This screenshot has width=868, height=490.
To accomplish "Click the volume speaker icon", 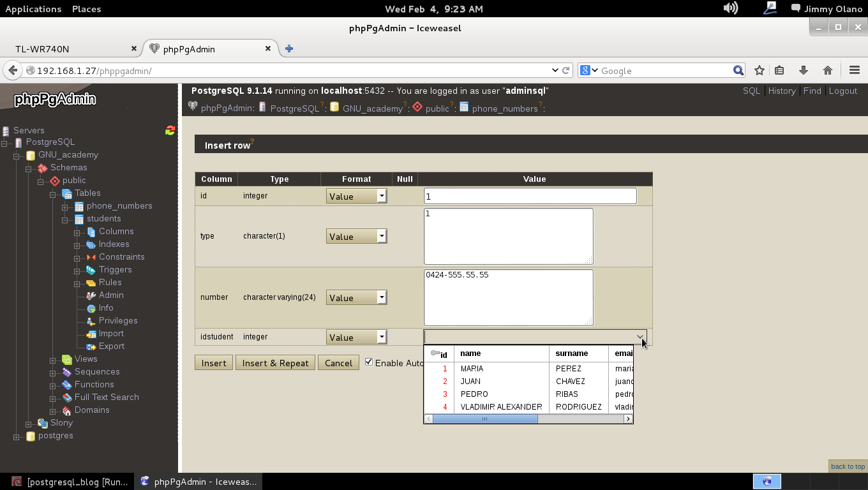I will [x=730, y=8].
